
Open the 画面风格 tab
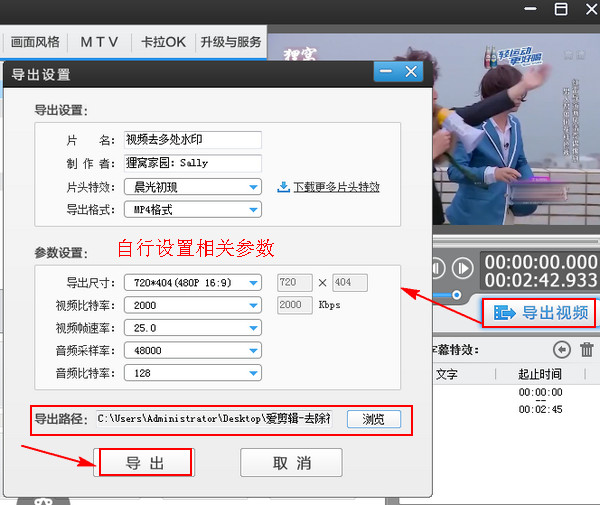(35, 42)
